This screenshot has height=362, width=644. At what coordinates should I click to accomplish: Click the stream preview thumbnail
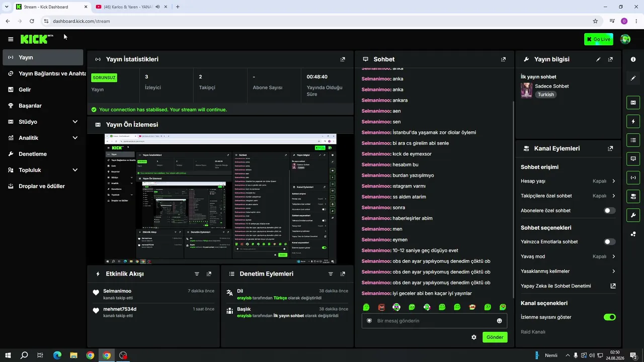pyautogui.click(x=220, y=199)
